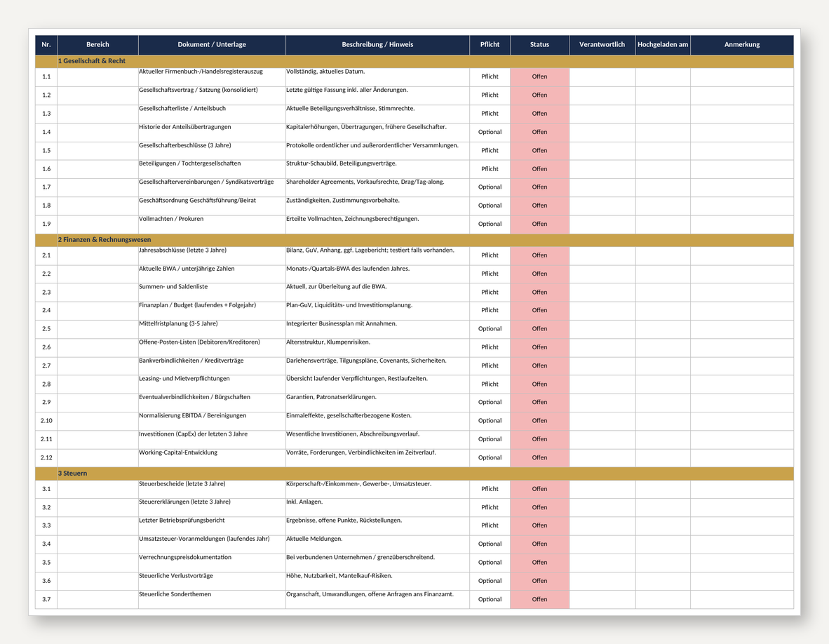Select row number '2.10'
Screen dimensions: 829x644
tap(46, 422)
